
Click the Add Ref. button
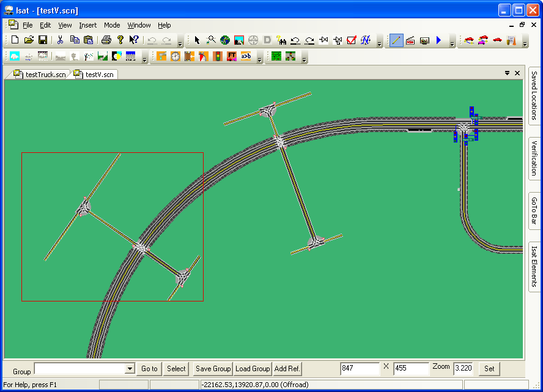(x=287, y=369)
